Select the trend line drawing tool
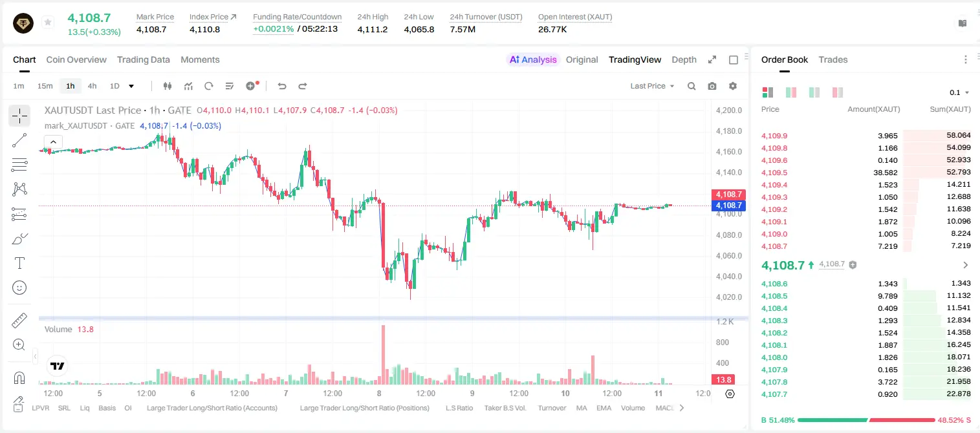980x433 pixels. point(19,140)
